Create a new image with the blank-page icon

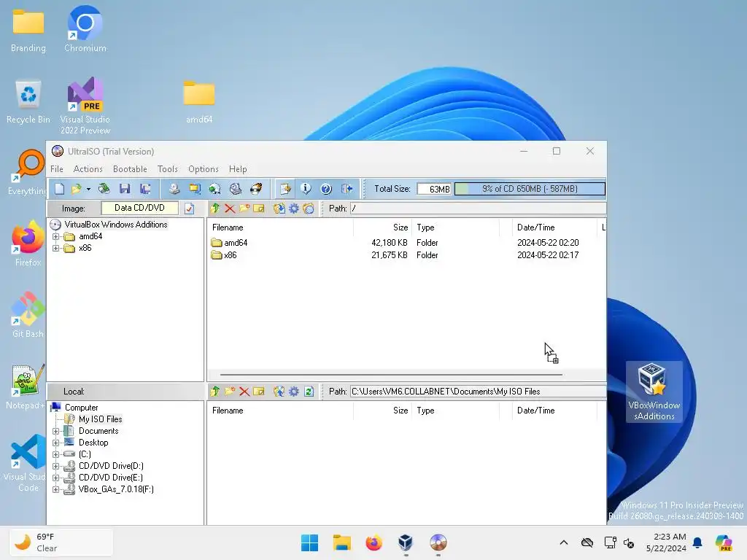point(60,189)
